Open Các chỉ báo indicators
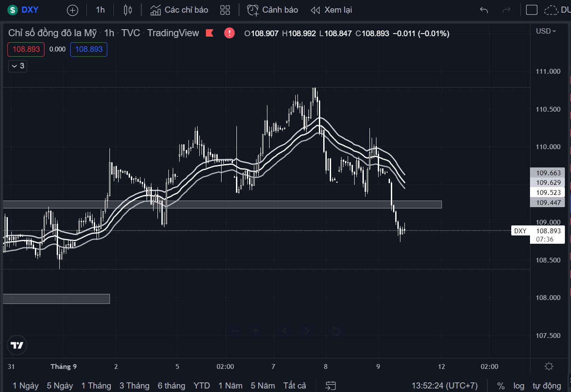The image size is (571, 392). (179, 10)
